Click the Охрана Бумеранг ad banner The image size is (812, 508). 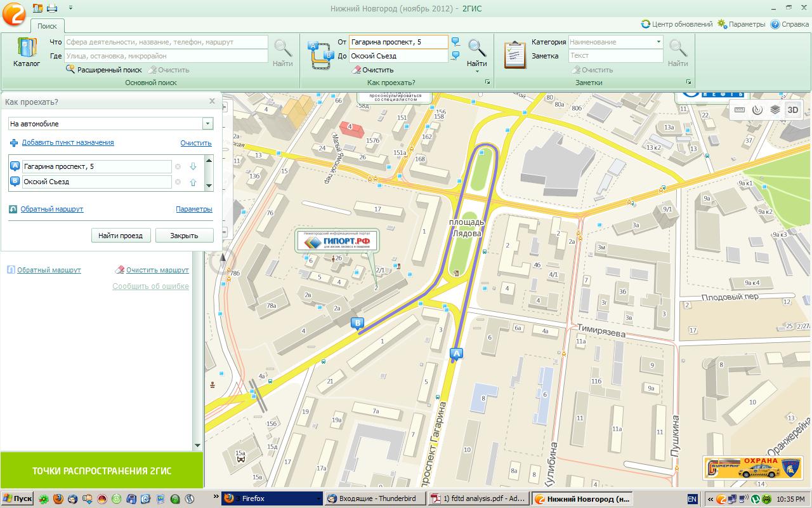coord(754,468)
